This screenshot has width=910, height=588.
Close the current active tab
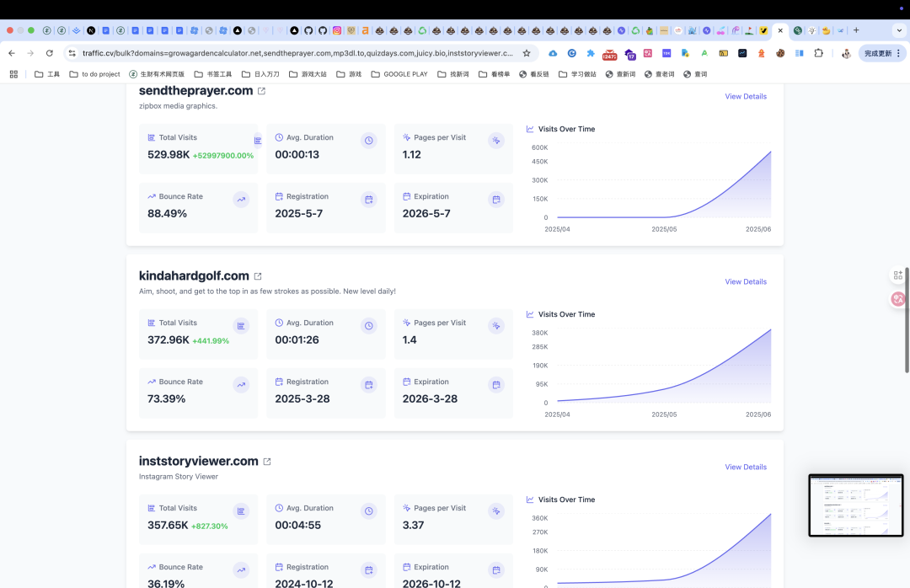tap(780, 31)
